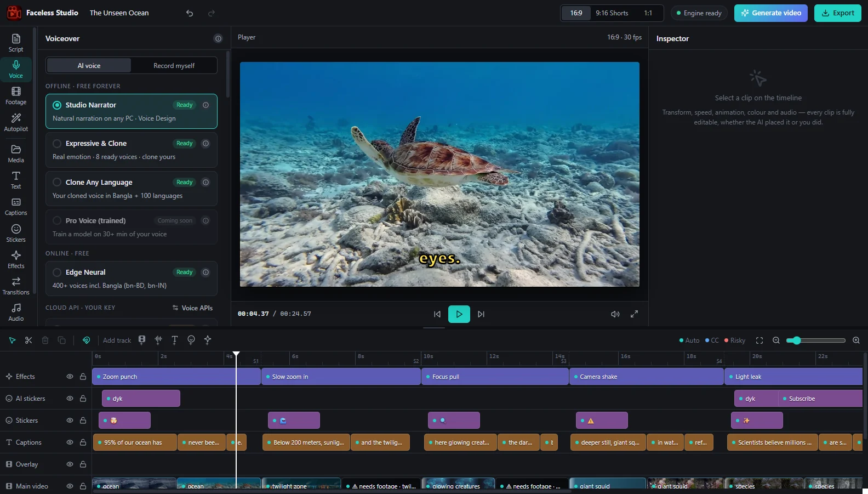The height and width of the screenshot is (494, 868).
Task: Select the Expressive & Clone voice radio
Action: tap(57, 144)
